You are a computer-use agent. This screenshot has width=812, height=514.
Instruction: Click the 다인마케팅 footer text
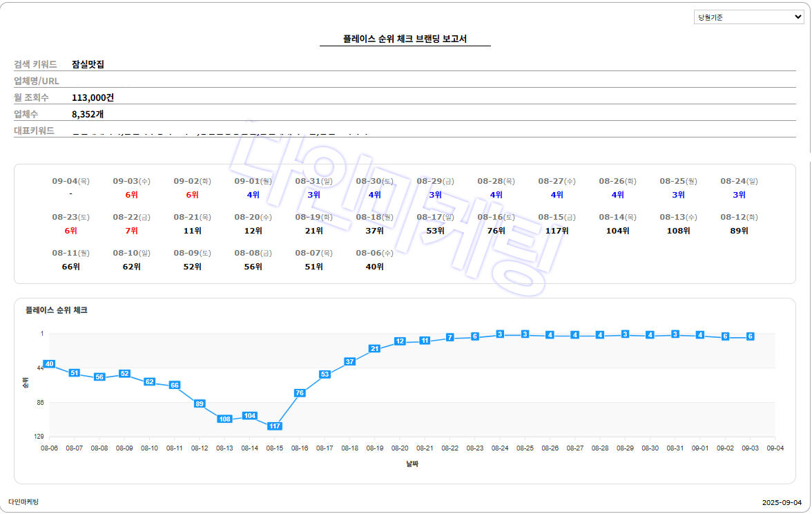pos(23,502)
